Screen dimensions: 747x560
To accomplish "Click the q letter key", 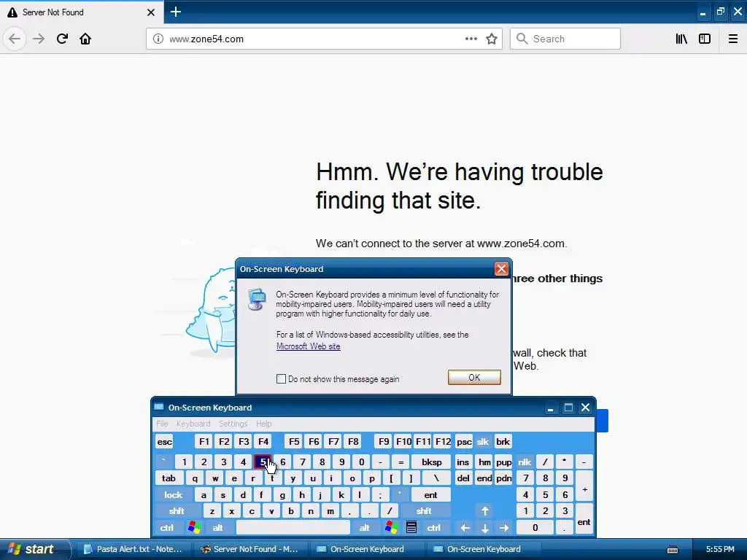I will point(194,478).
